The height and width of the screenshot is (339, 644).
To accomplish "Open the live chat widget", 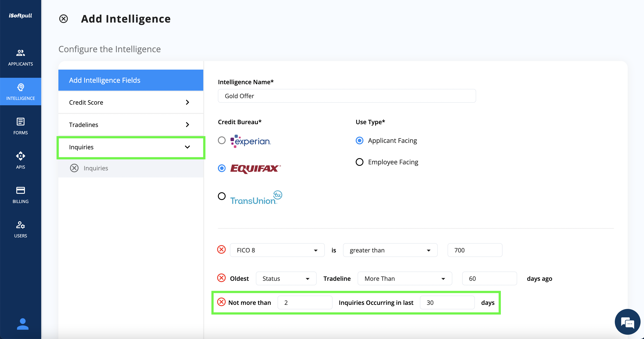I will point(627,322).
